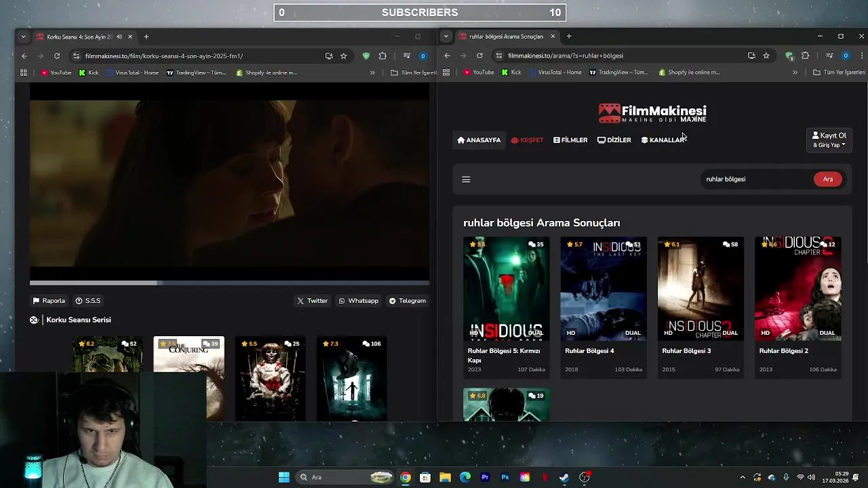
Task: Seek the video player progress bar
Action: 229,283
